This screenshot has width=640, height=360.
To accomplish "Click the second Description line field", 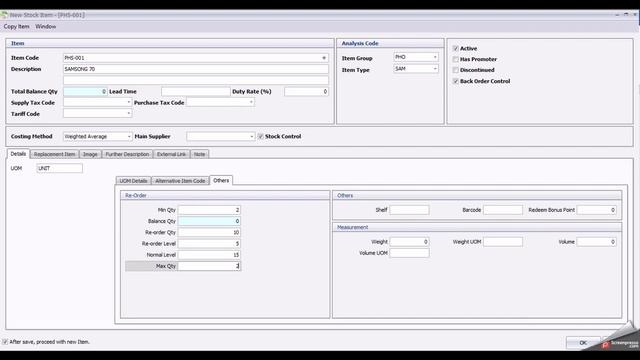I will (x=196, y=80).
